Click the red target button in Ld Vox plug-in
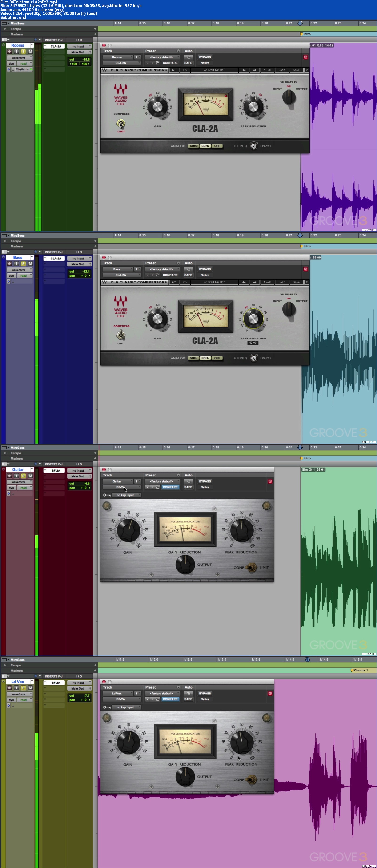The image size is (377, 868). click(x=270, y=694)
